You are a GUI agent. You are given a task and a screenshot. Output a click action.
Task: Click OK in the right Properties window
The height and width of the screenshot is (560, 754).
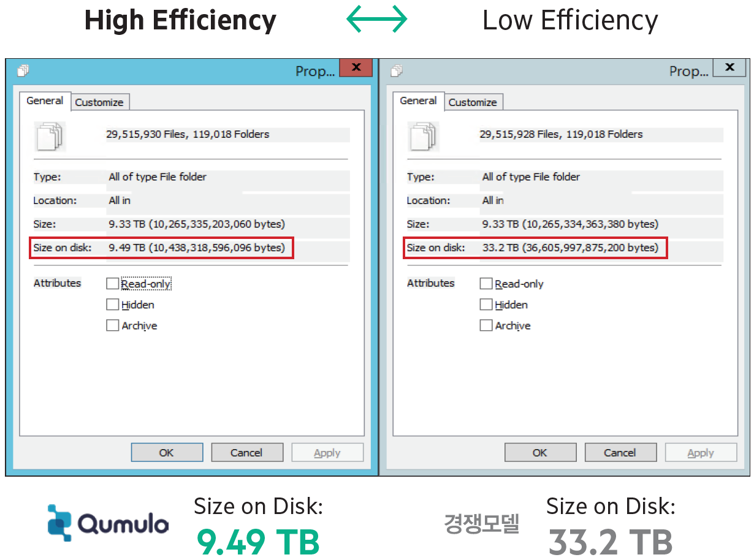540,453
